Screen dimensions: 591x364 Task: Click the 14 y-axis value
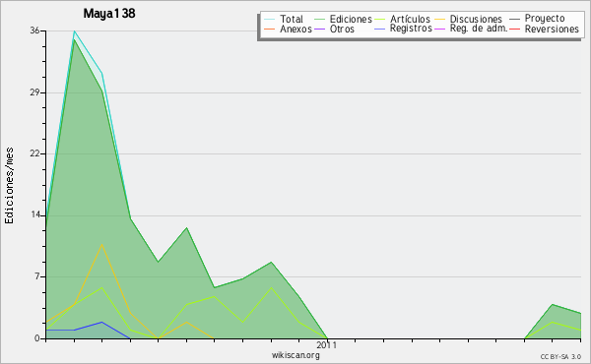[x=35, y=214]
